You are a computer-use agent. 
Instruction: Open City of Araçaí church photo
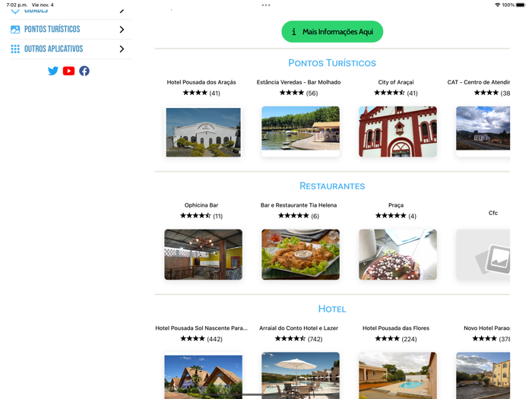pyautogui.click(x=397, y=131)
